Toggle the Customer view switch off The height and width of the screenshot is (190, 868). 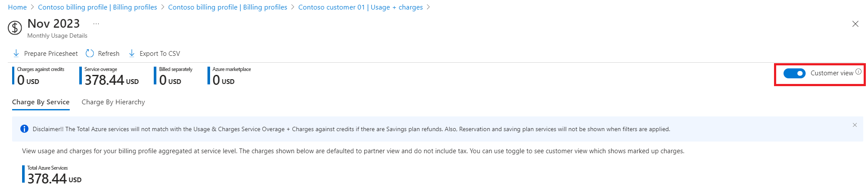tap(794, 73)
